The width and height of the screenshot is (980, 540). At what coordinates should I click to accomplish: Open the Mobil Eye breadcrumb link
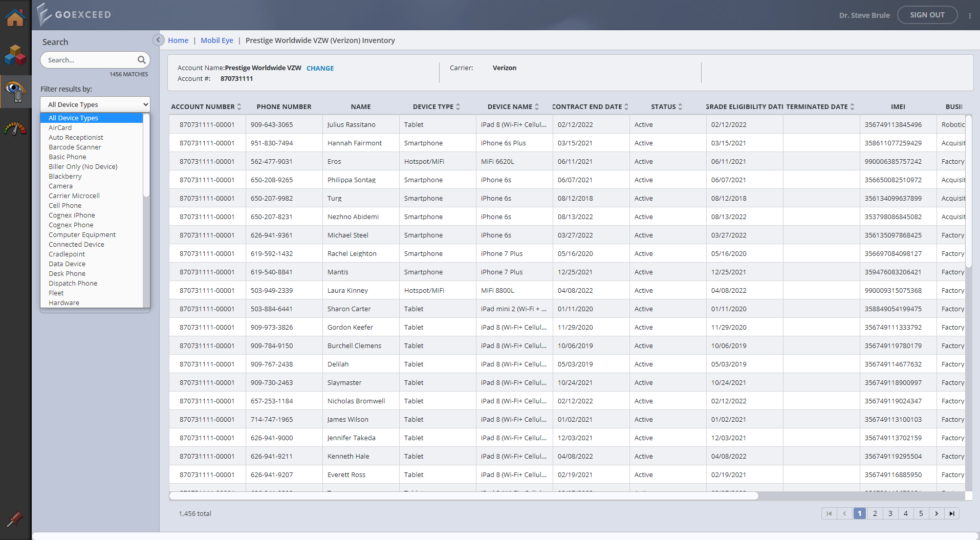coord(217,40)
